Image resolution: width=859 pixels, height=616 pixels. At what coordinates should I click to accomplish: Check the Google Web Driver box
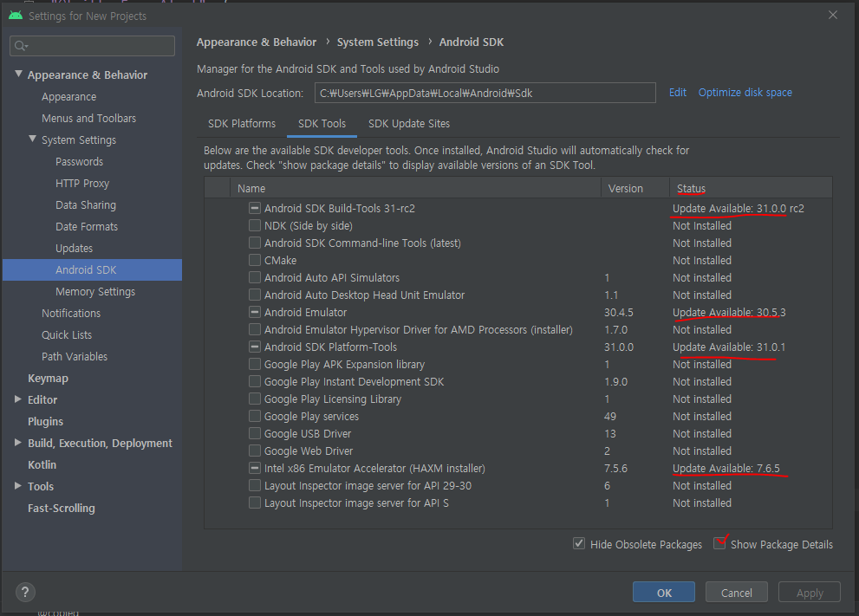click(x=254, y=451)
